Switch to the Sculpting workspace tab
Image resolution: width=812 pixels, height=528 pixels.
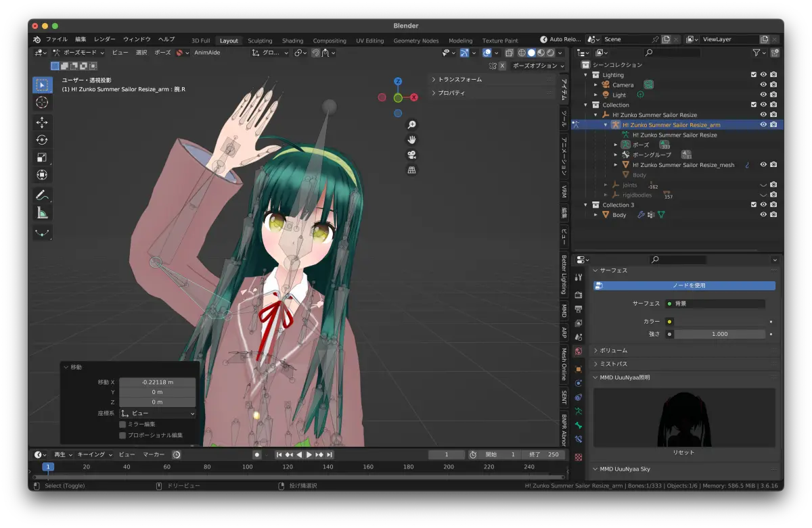click(260, 41)
